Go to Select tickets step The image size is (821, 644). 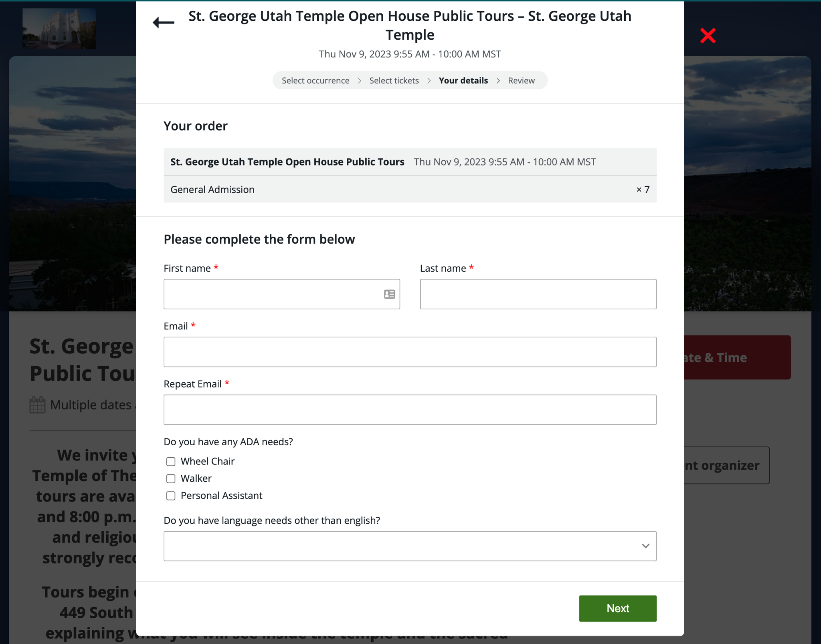[394, 81]
